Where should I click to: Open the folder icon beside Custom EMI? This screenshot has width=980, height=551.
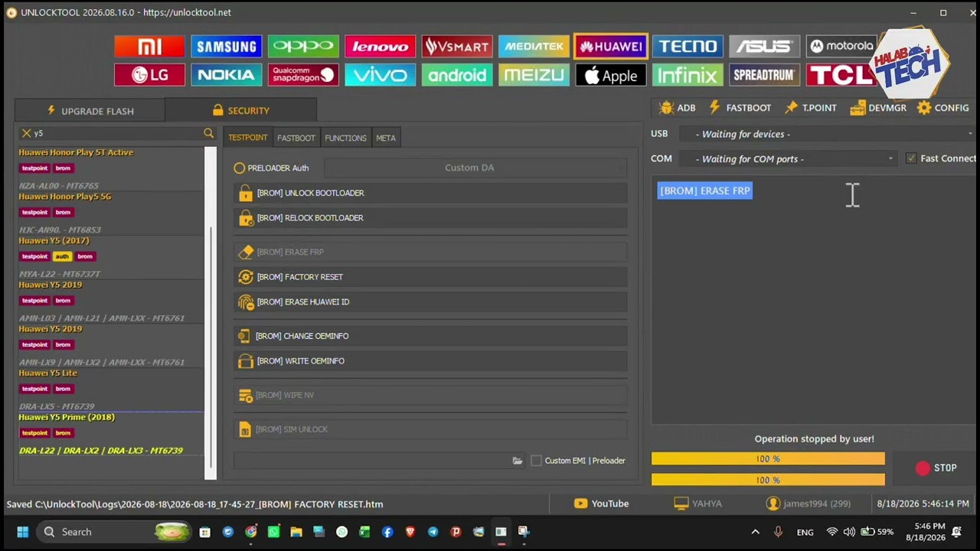pyautogui.click(x=518, y=461)
